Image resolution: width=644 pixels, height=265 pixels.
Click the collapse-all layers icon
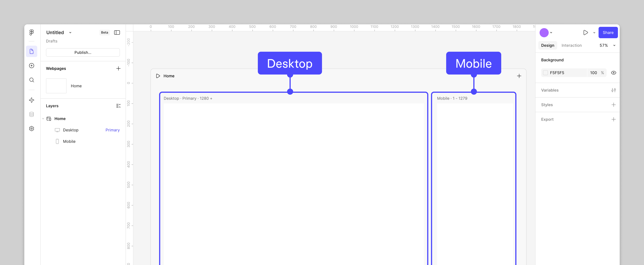coord(118,106)
